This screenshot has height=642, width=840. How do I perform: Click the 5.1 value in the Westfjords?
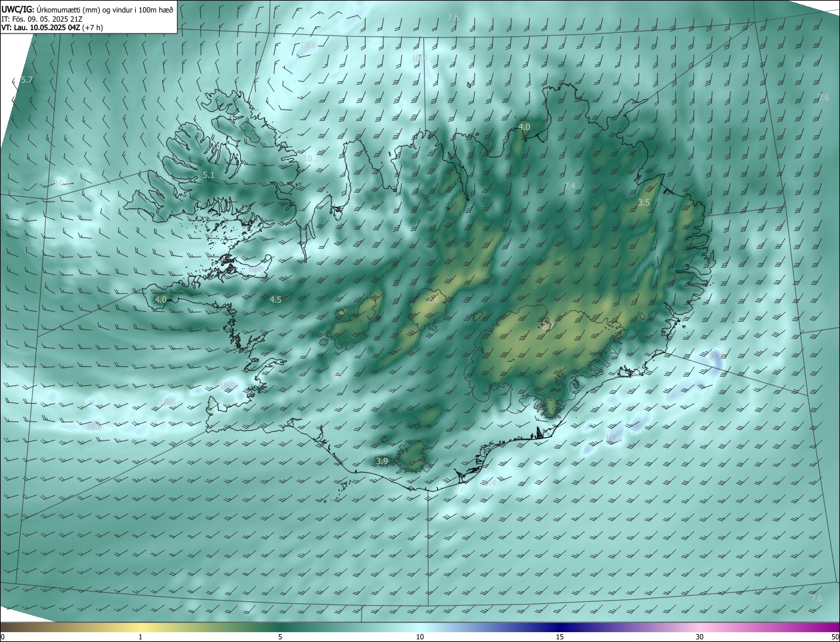pyautogui.click(x=209, y=175)
